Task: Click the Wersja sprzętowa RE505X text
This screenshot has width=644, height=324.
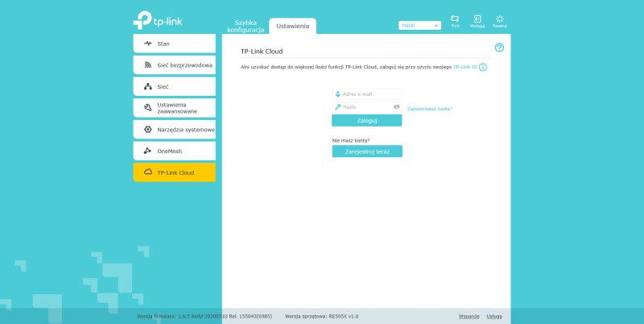Action: point(321,317)
